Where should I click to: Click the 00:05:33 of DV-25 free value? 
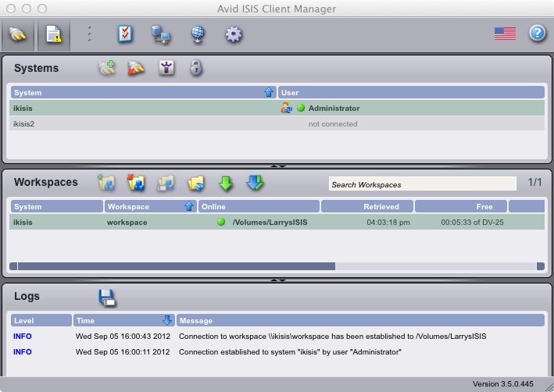coord(473,223)
